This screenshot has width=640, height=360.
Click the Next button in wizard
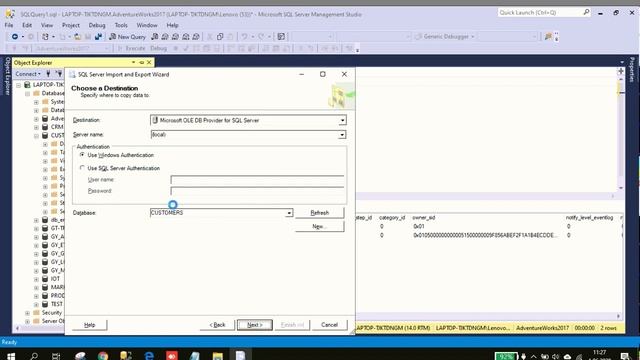pyautogui.click(x=255, y=325)
